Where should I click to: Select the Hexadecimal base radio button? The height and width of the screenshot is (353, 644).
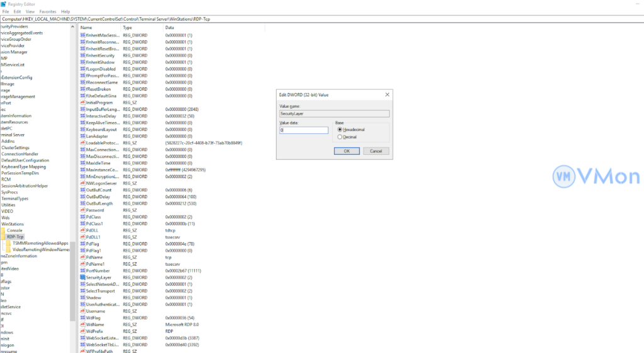pos(340,130)
